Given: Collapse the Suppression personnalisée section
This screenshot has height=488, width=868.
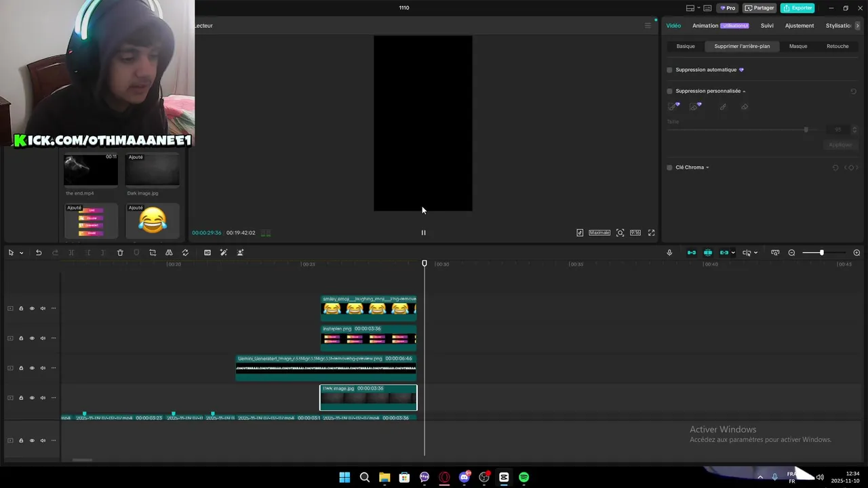Looking at the screenshot, I should pos(744,91).
